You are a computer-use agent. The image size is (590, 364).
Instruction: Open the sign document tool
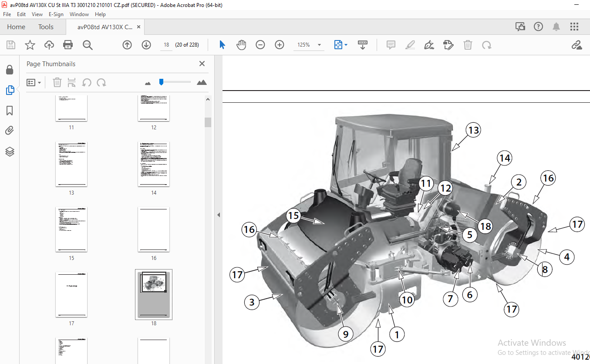click(429, 45)
